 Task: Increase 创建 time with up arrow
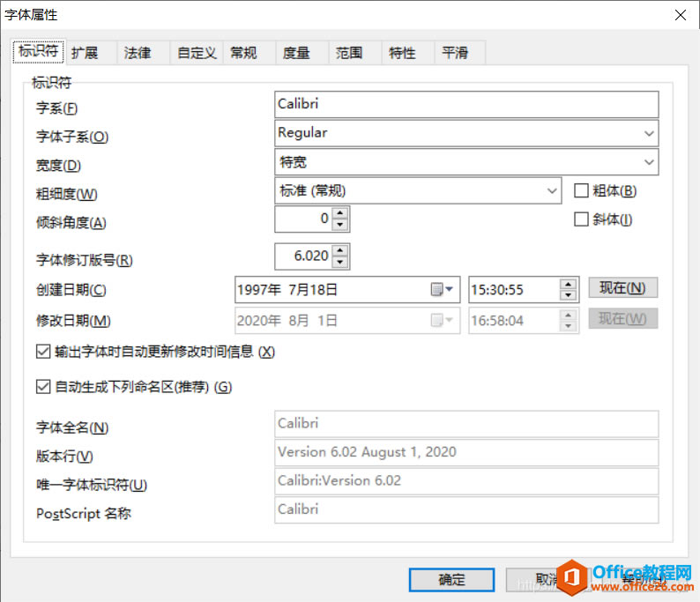click(x=569, y=284)
